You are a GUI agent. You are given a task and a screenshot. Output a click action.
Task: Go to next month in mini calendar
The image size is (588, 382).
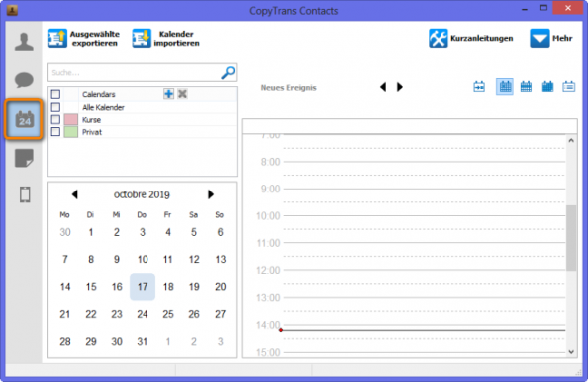tap(211, 194)
